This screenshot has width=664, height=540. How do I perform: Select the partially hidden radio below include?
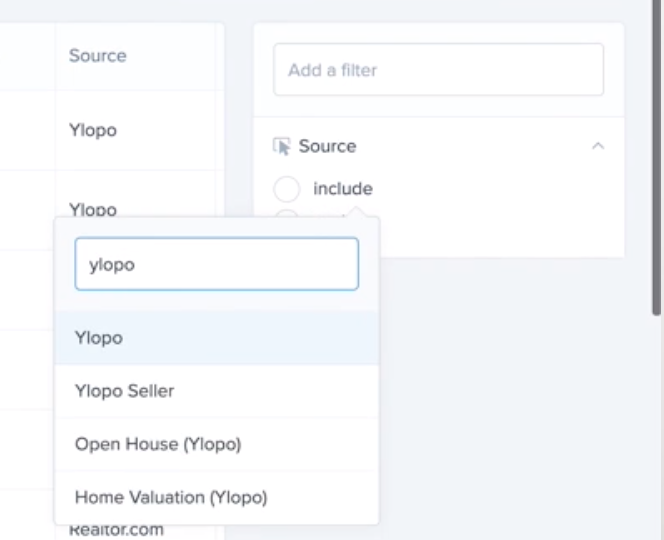pos(286,213)
